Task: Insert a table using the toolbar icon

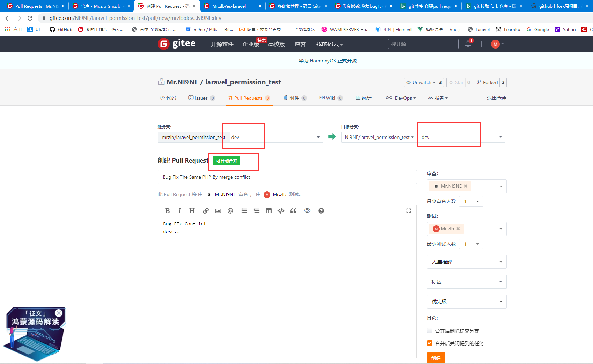Action: (269, 211)
